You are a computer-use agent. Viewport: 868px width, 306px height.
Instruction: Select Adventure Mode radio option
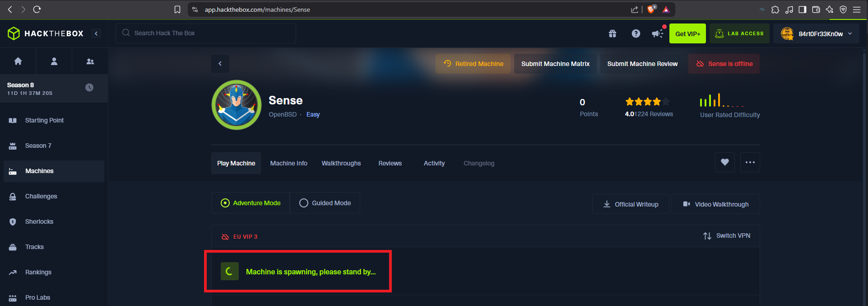point(251,203)
